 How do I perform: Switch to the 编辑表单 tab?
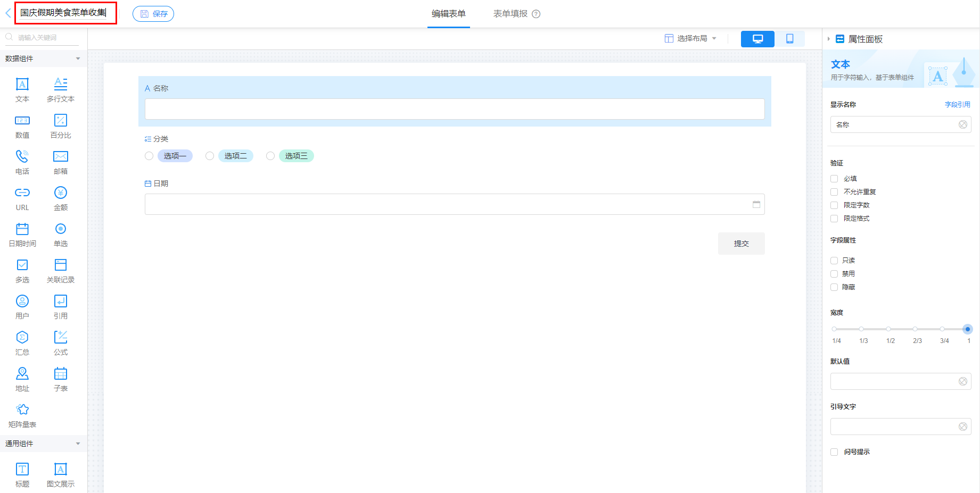pos(449,14)
